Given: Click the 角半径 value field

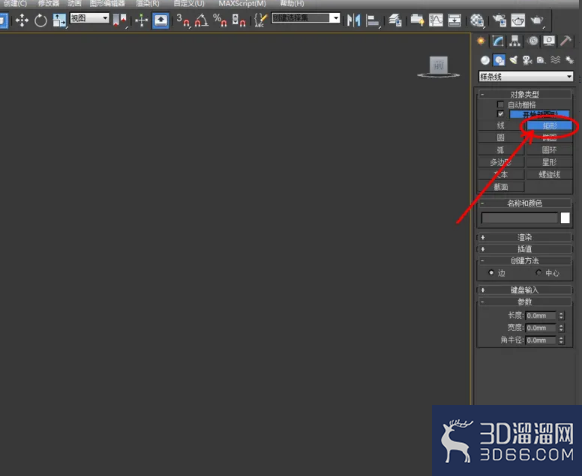Looking at the screenshot, I should (541, 340).
